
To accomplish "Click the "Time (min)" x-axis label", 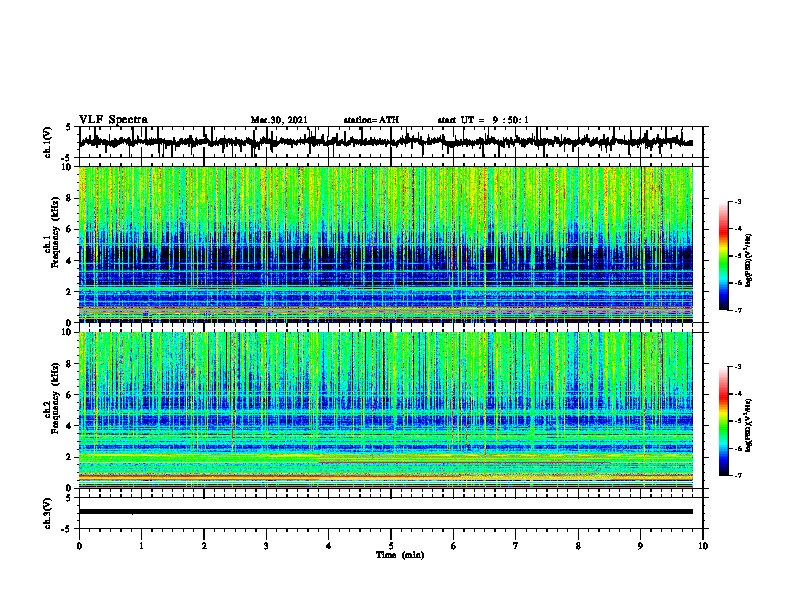I will pos(400,555).
